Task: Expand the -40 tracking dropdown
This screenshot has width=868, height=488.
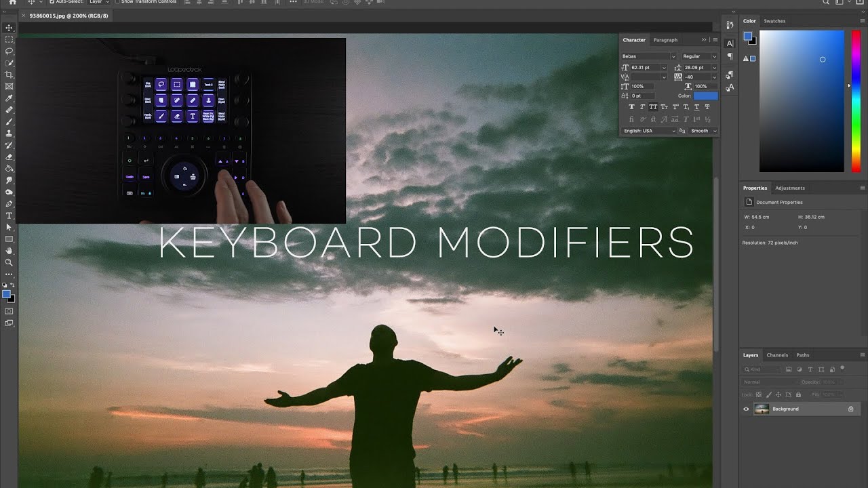Action: (714, 77)
